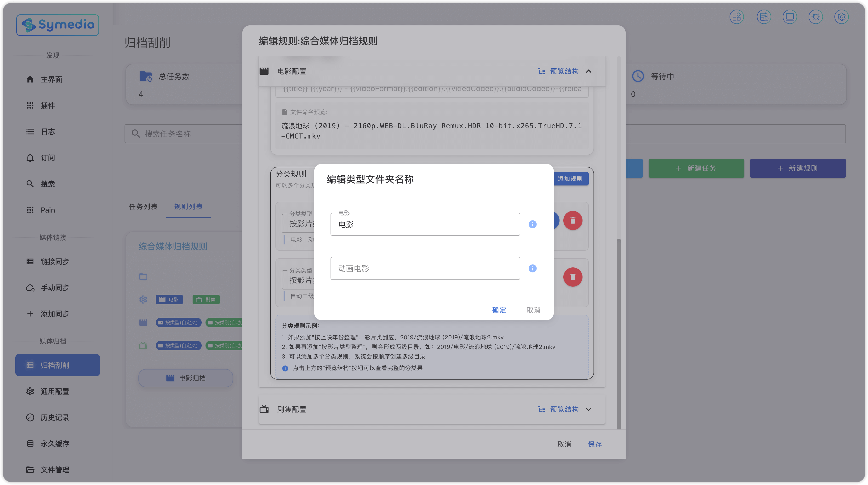
Task: Open settings gear icon in top right
Action: [841, 17]
